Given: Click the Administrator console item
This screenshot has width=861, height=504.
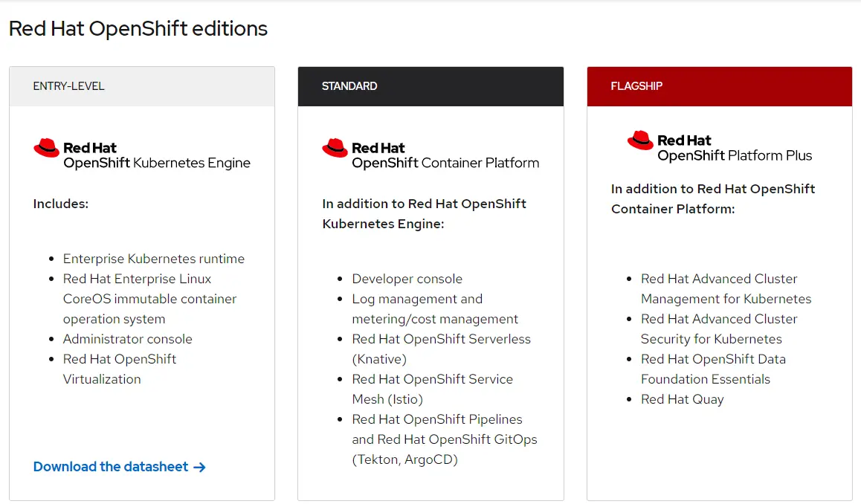Looking at the screenshot, I should 127,339.
